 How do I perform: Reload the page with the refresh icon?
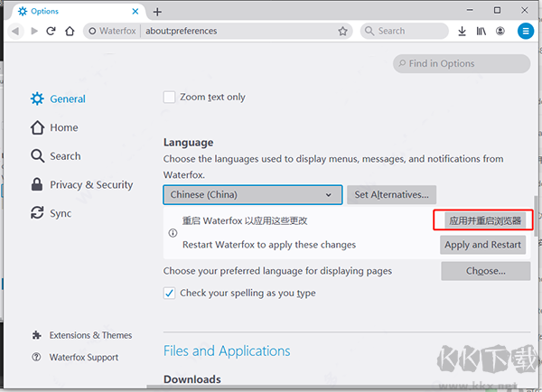coord(51,31)
